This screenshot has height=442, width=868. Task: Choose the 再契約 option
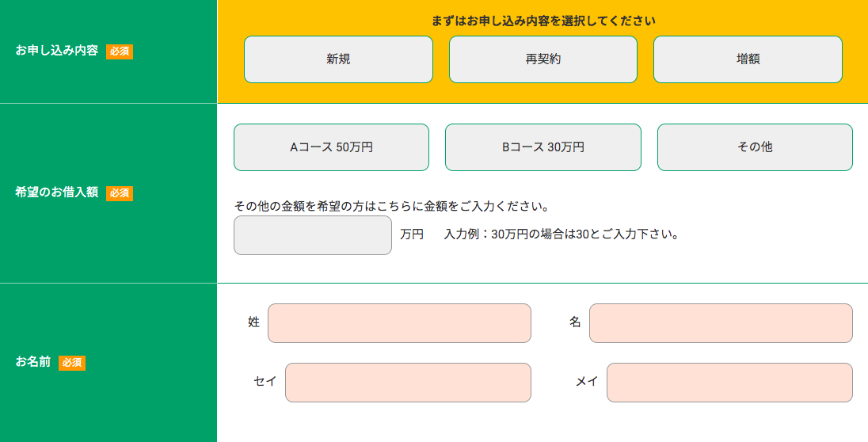pos(542,59)
